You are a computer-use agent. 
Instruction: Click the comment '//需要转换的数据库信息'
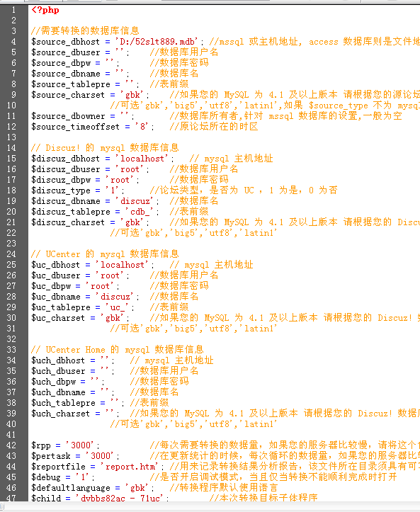click(x=85, y=31)
